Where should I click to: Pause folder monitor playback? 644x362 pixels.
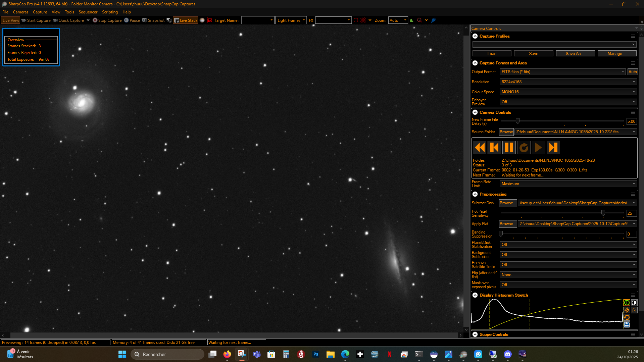[x=509, y=148]
